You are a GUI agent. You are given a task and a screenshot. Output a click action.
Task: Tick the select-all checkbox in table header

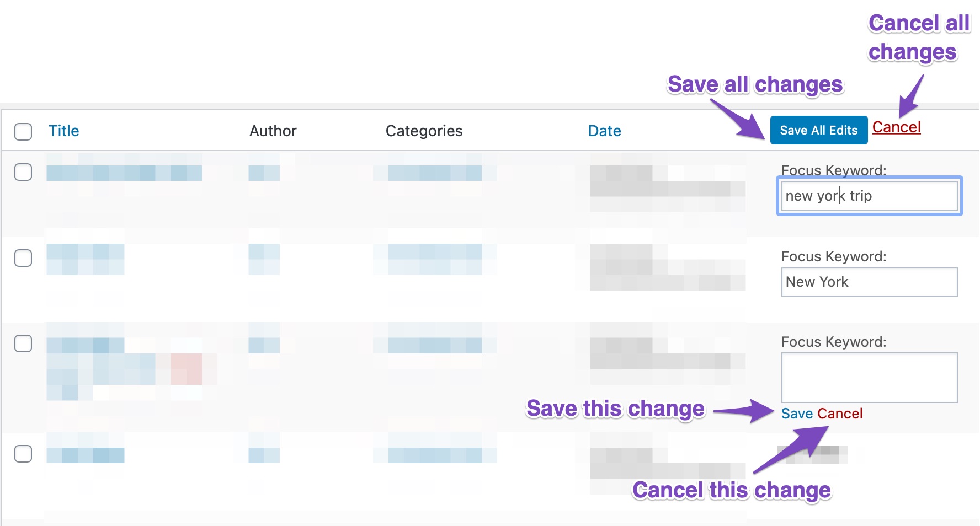click(x=23, y=132)
